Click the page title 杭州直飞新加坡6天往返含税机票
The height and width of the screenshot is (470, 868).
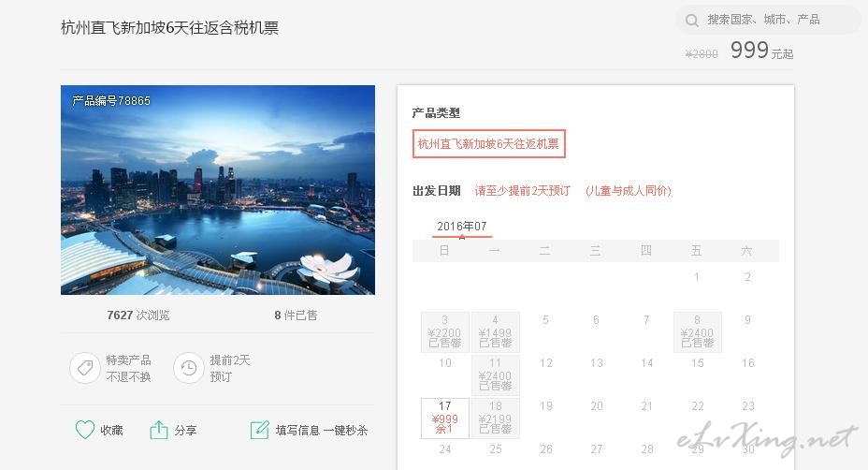pos(170,28)
